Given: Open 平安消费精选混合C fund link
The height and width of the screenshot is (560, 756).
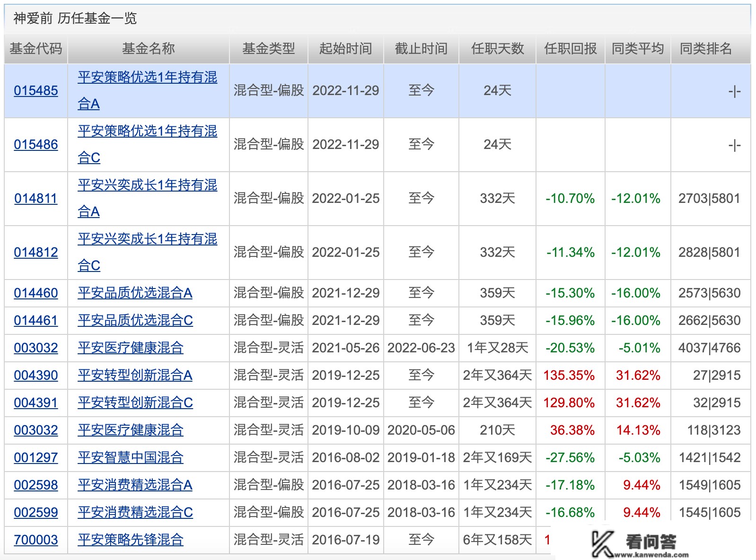Looking at the screenshot, I should click(135, 513).
